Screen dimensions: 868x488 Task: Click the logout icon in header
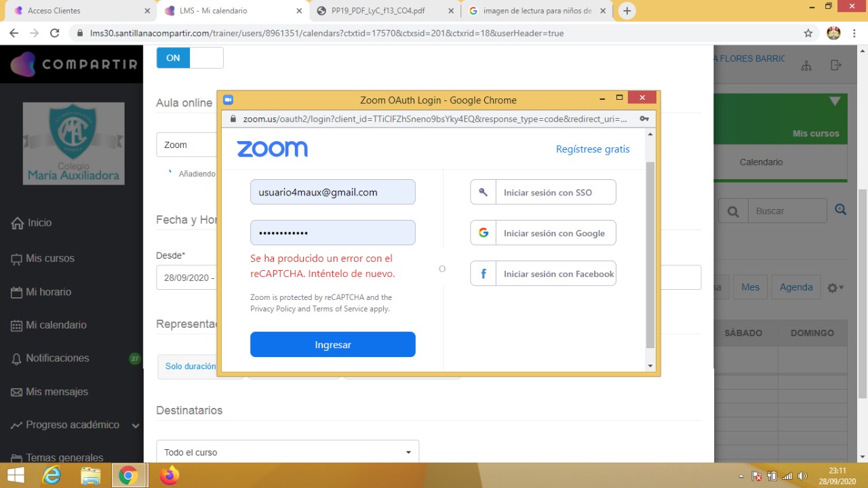point(836,65)
